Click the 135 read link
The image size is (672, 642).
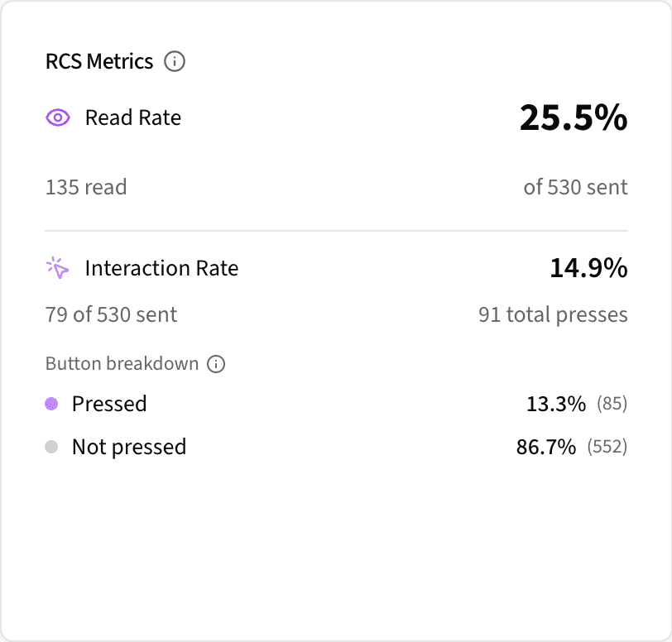(x=85, y=187)
